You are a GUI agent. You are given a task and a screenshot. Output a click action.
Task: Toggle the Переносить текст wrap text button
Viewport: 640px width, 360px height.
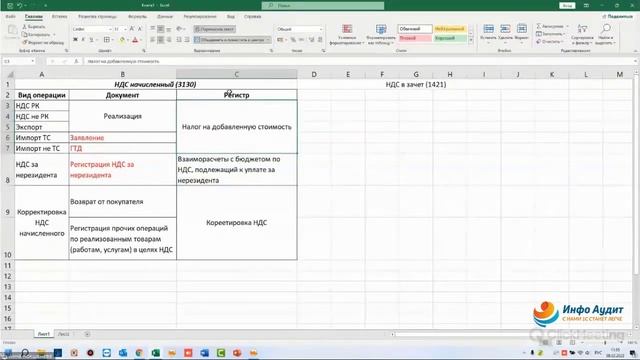pos(214,29)
